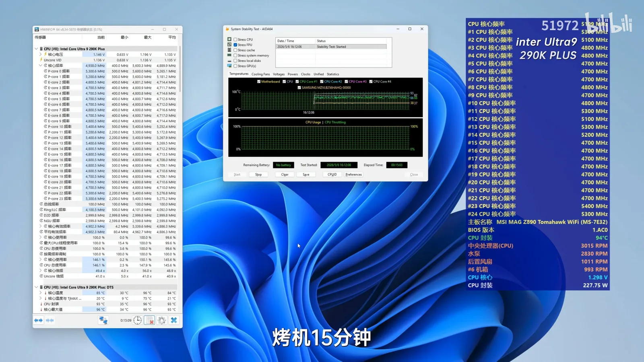This screenshot has width=644, height=362.
Task: Click thermometer icon of 核心最大值 row
Action: tap(41, 310)
